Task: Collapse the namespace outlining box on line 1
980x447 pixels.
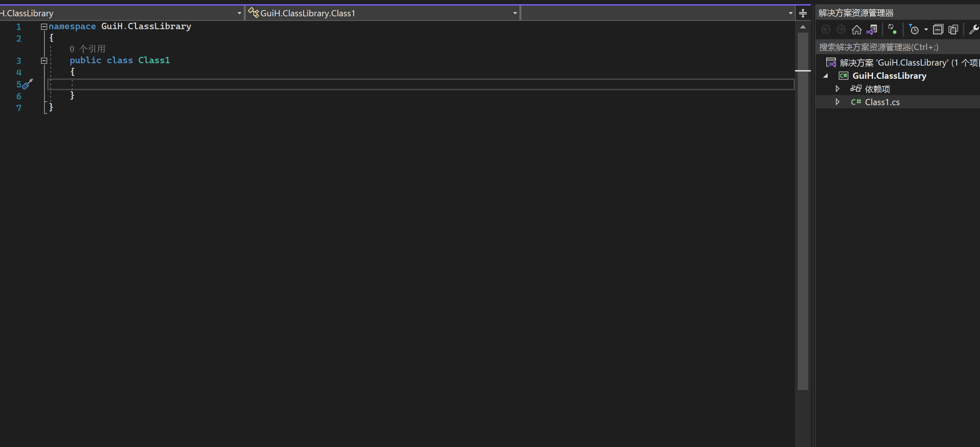Action: click(44, 26)
